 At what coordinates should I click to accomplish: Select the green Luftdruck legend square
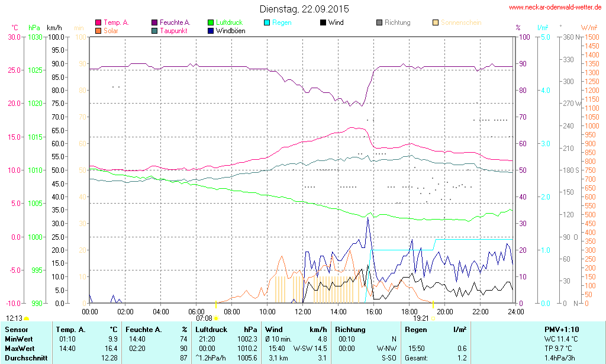point(211,22)
